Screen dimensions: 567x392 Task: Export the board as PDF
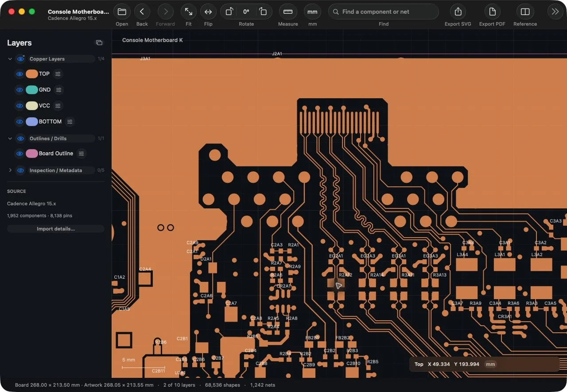tap(492, 12)
